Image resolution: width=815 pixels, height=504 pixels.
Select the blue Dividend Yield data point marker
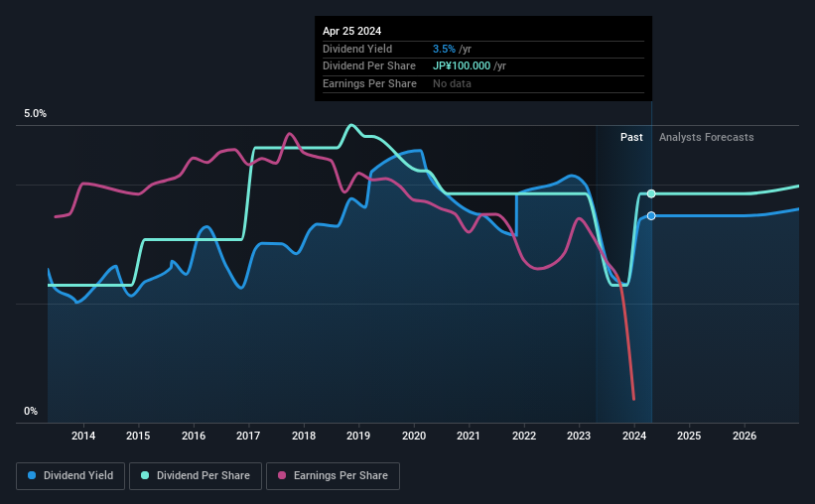[651, 215]
